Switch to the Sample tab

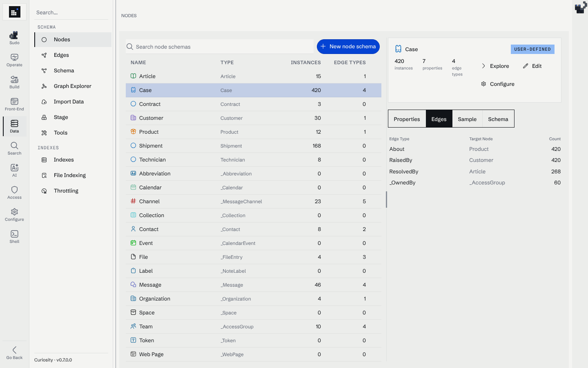pyautogui.click(x=467, y=119)
